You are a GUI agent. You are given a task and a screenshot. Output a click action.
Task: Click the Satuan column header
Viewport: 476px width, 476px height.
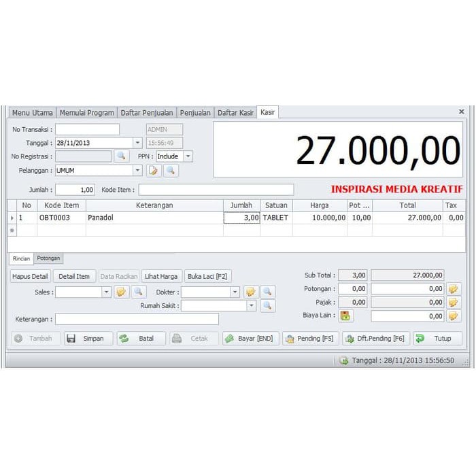[x=276, y=205]
